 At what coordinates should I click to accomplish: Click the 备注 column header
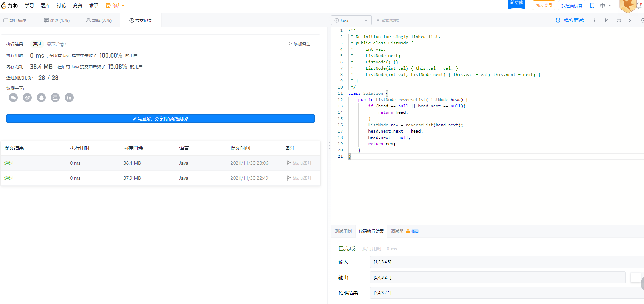click(x=290, y=148)
